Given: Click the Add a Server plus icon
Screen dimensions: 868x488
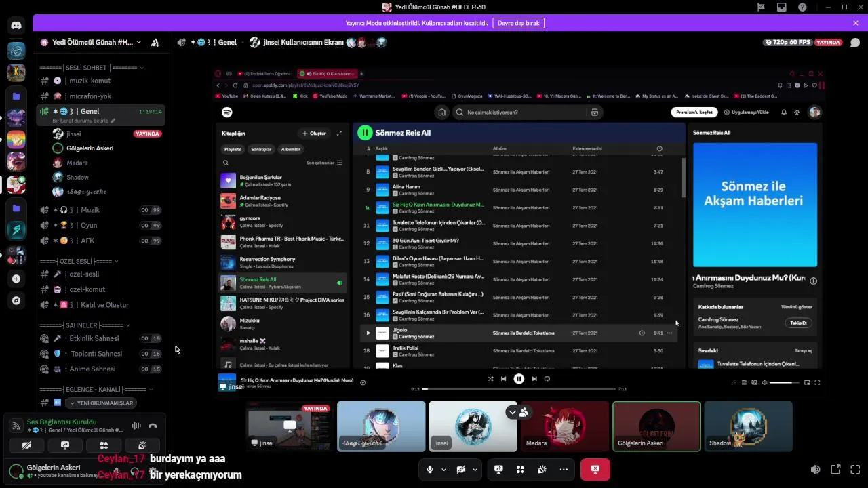Looking at the screenshot, I should pos(16,279).
